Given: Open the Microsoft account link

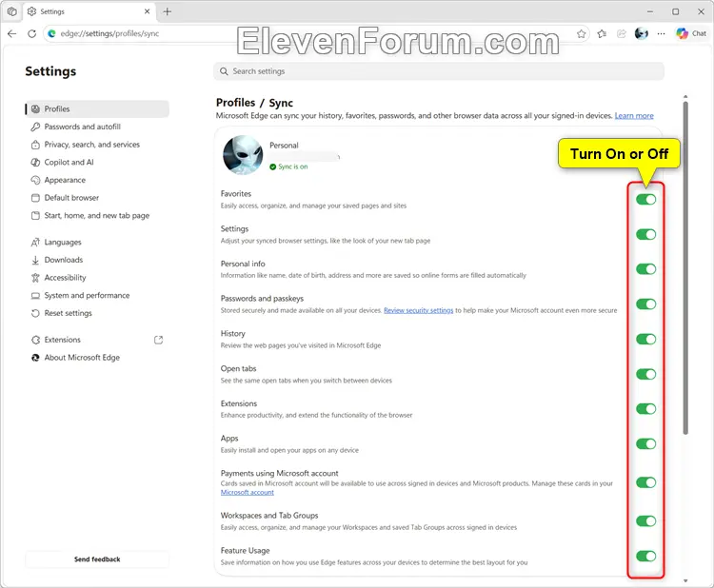Looking at the screenshot, I should (248, 493).
